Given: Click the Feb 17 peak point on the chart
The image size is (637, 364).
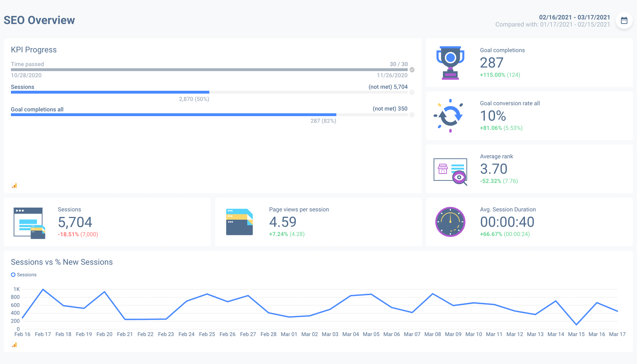Looking at the screenshot, I should (43, 289).
